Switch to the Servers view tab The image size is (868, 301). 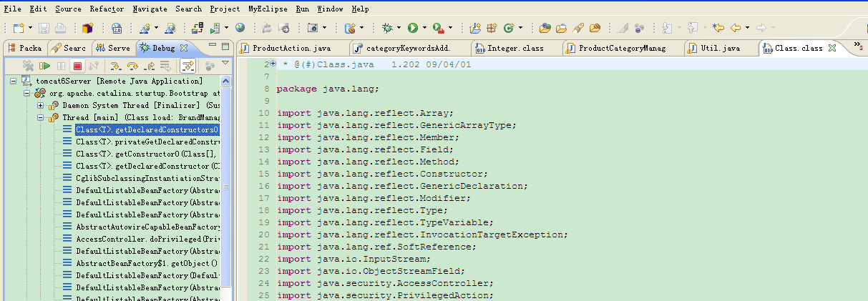click(x=113, y=48)
